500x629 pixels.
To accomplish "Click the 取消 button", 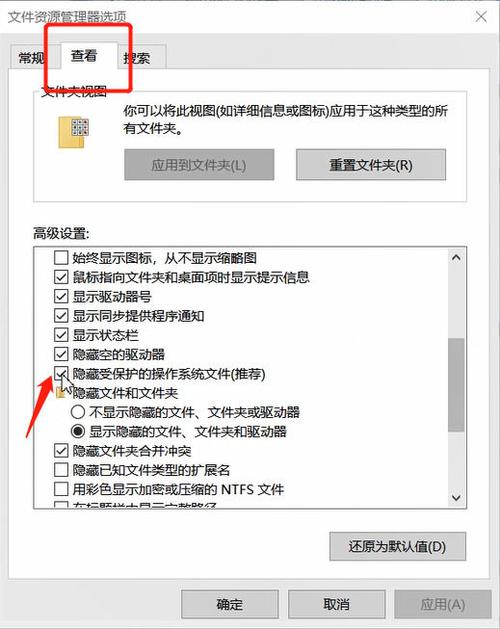I will click(x=336, y=604).
